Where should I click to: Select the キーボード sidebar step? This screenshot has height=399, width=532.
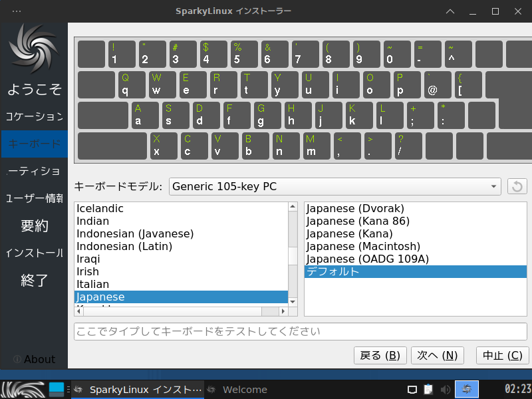[35, 144]
